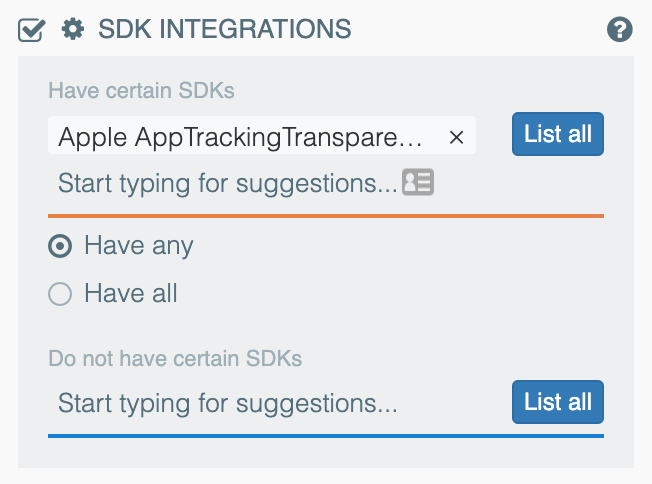The height and width of the screenshot is (484, 652).
Task: Click the Do not have certain SDKs label
Action: (175, 357)
